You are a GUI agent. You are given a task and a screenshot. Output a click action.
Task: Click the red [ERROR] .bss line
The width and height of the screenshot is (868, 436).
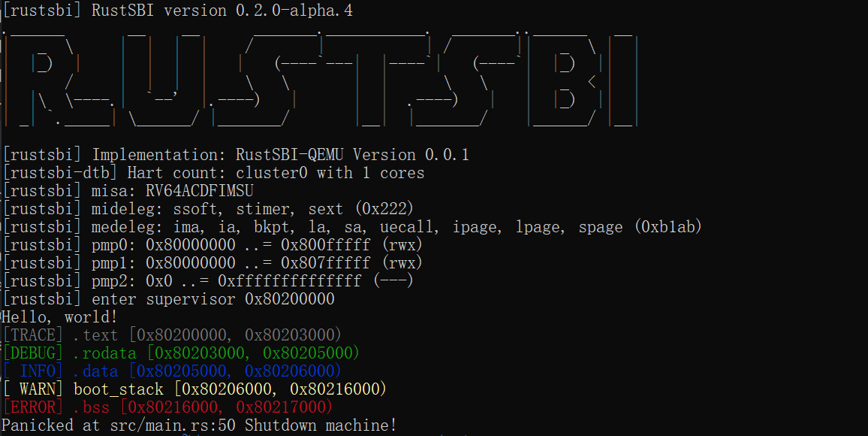pos(167,407)
